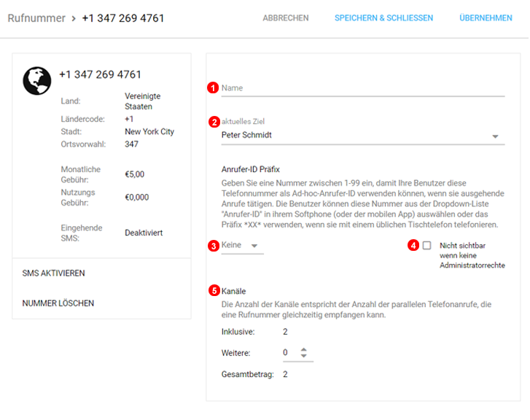Click the breadcrumb chevron after Rufnummer

pyautogui.click(x=74, y=18)
